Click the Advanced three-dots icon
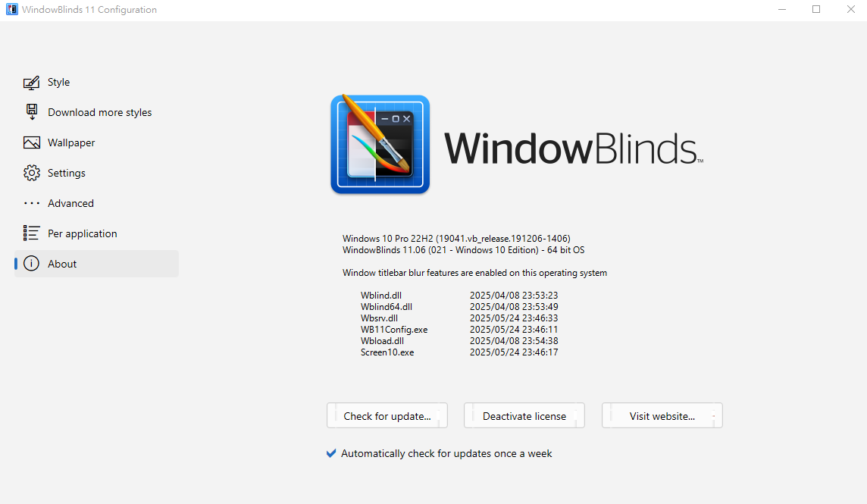The height and width of the screenshot is (504, 867). 32,204
